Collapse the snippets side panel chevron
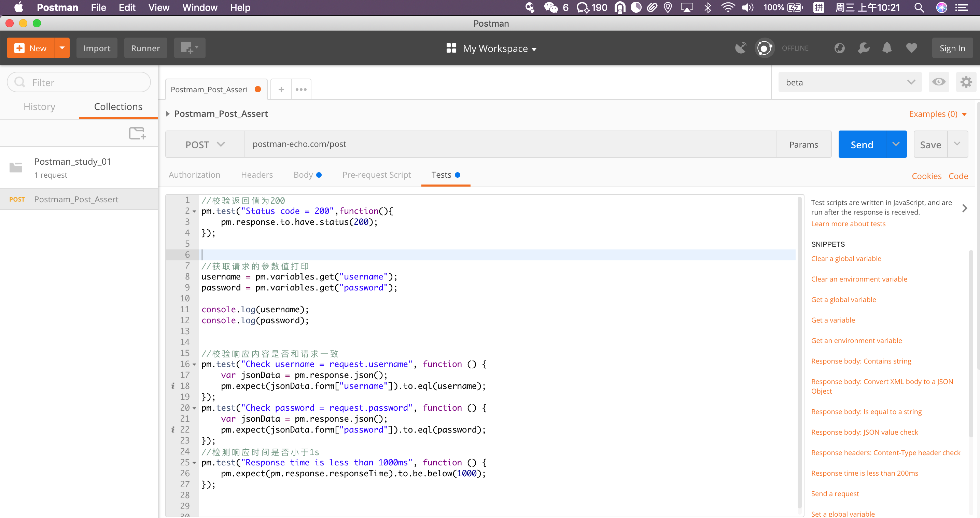Viewport: 980px width, 518px height. pos(964,208)
